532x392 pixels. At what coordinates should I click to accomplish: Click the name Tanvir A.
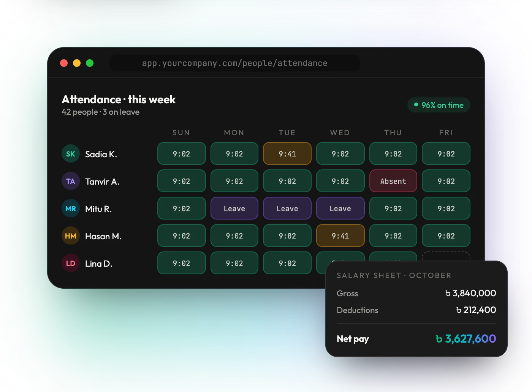[102, 182]
